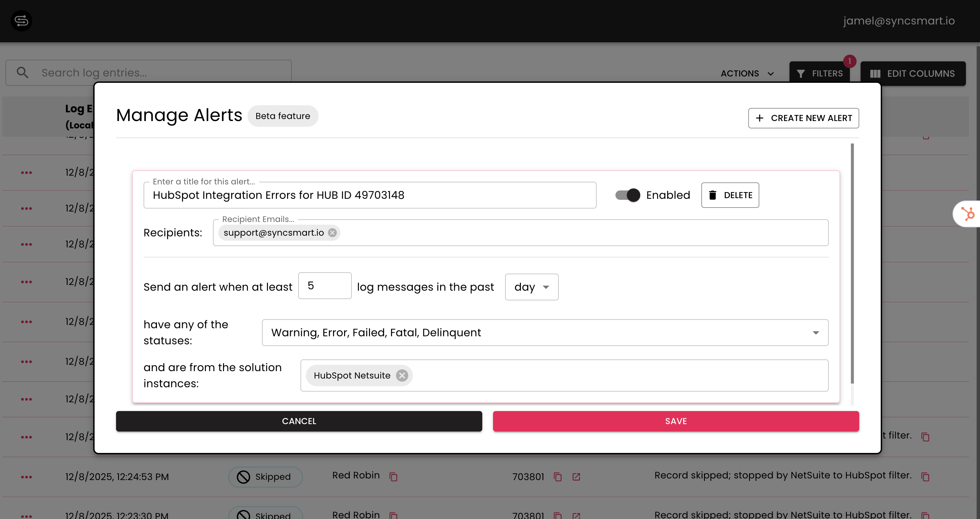Click the Save button
The height and width of the screenshot is (519, 980).
click(x=676, y=421)
